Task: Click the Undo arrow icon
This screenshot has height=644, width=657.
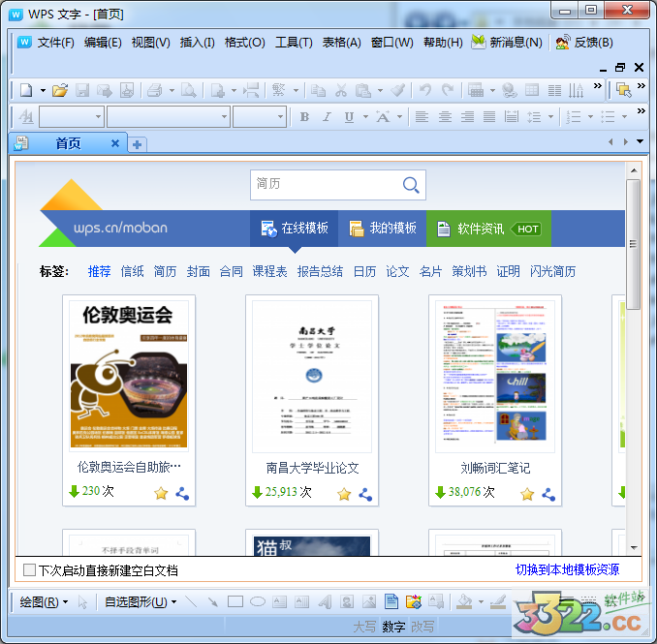Action: (425, 90)
